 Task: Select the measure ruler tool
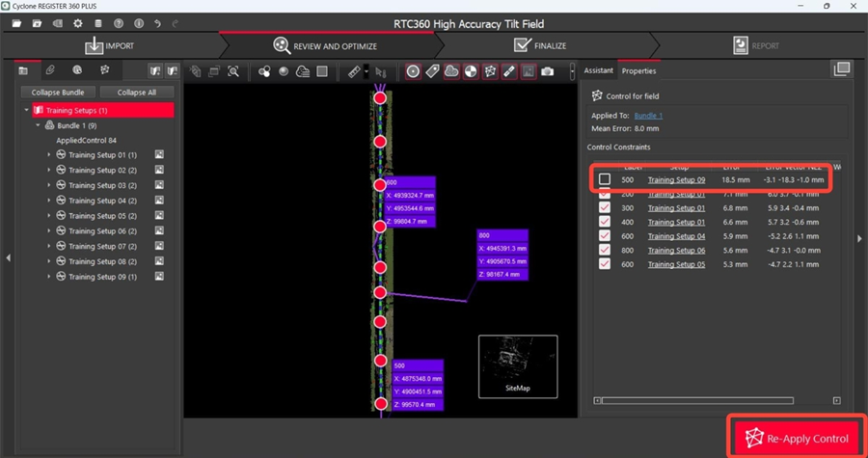(354, 71)
